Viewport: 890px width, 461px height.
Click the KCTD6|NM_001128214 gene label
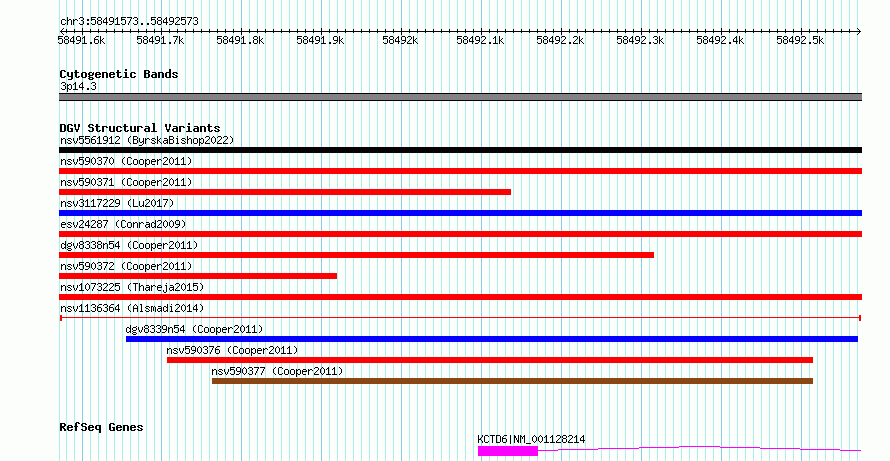tap(531, 439)
